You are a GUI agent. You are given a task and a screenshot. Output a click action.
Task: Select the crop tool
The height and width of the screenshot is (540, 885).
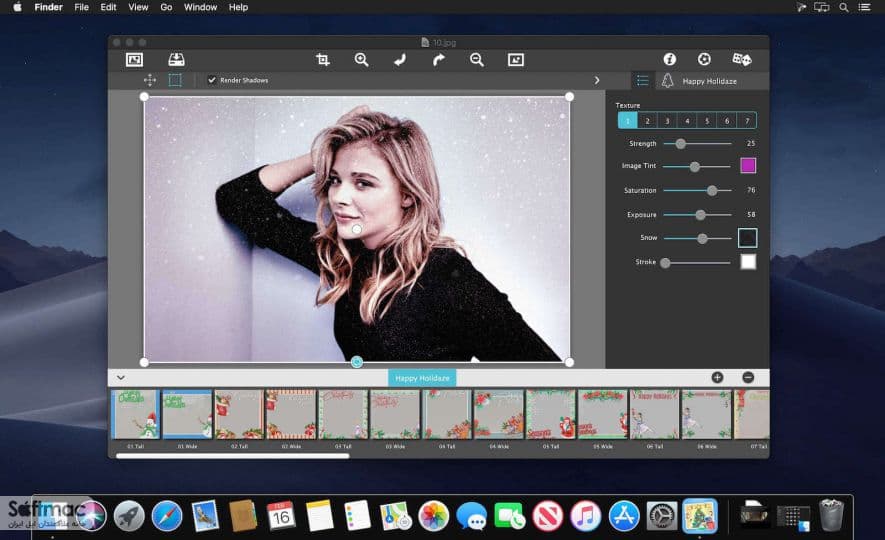323,60
